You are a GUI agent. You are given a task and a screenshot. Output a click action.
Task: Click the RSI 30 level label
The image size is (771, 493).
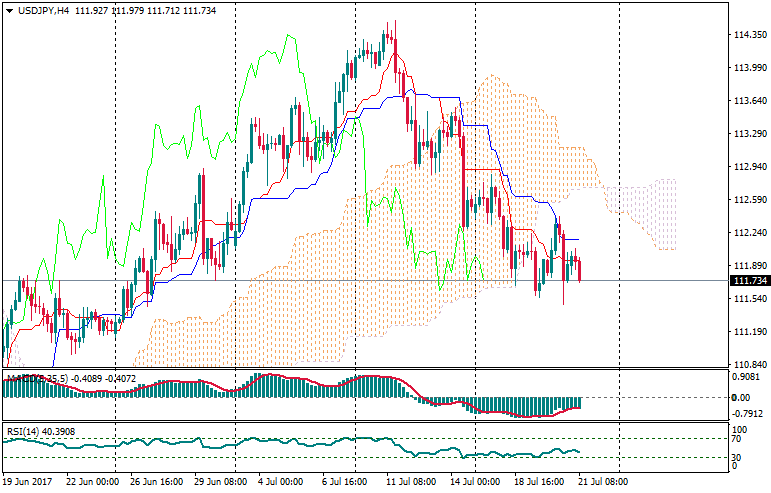point(737,458)
